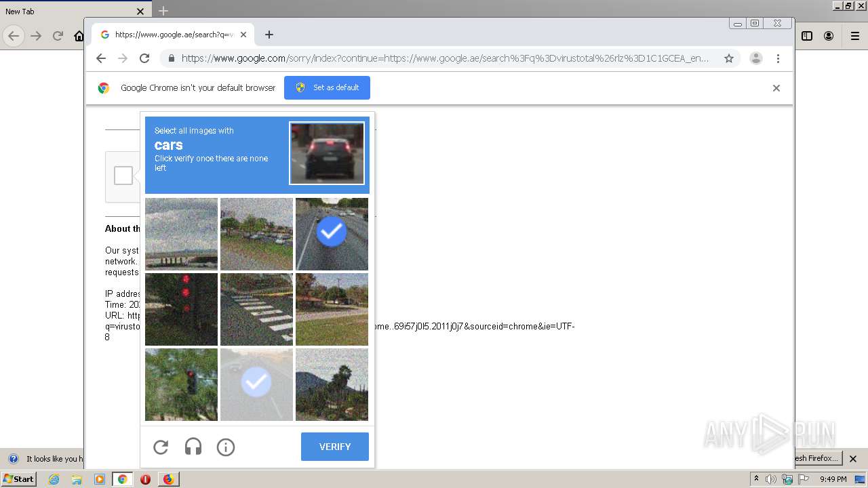The image size is (868, 488).
Task: Open the Windows Start menu
Action: [19, 479]
